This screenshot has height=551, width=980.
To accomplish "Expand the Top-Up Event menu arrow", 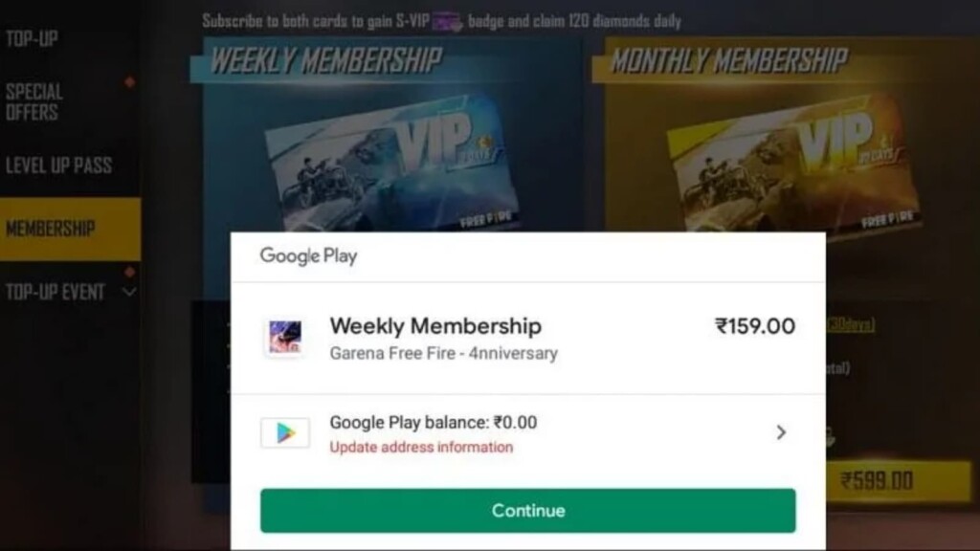I will [129, 292].
